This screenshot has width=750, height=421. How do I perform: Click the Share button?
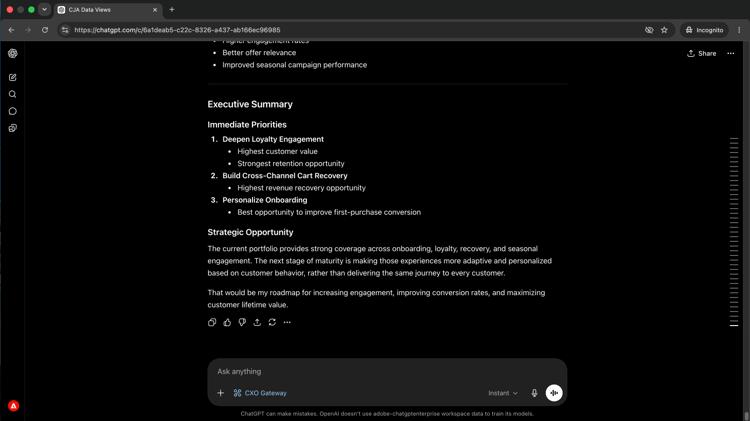tap(702, 54)
